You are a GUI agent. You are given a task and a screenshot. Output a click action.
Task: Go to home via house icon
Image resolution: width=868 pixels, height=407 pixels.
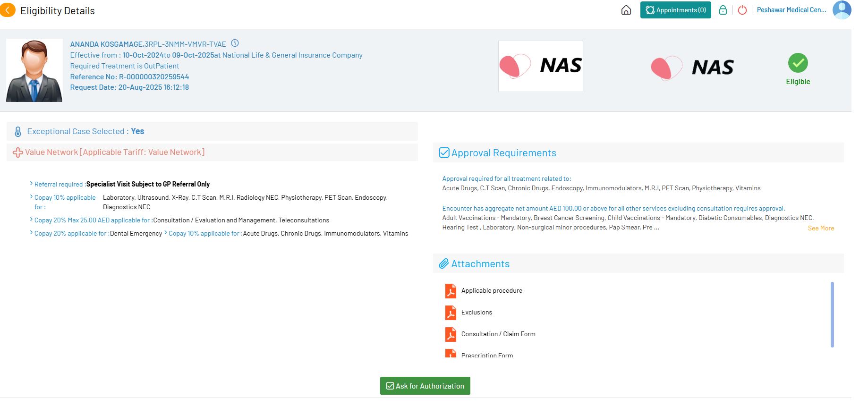[626, 10]
